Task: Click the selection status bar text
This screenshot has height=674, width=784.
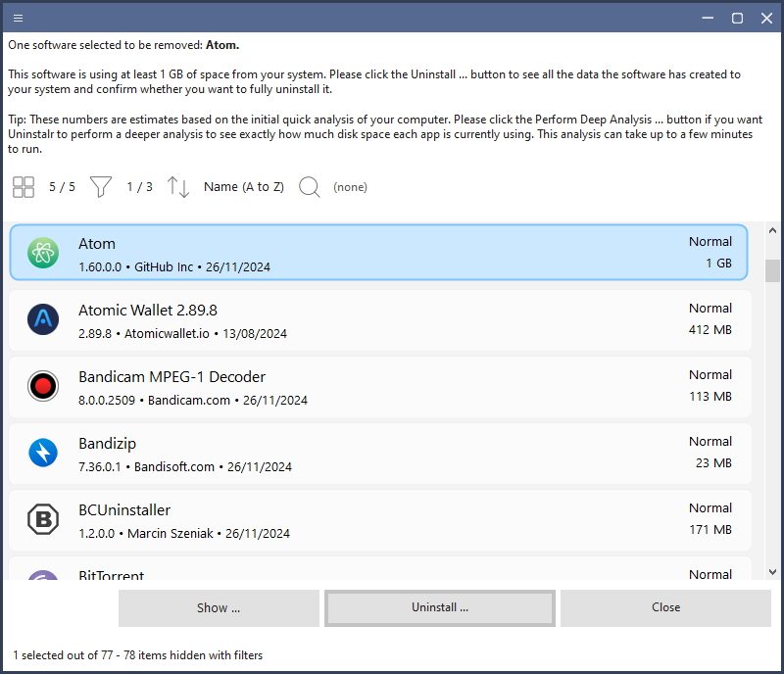Action: 137,655
